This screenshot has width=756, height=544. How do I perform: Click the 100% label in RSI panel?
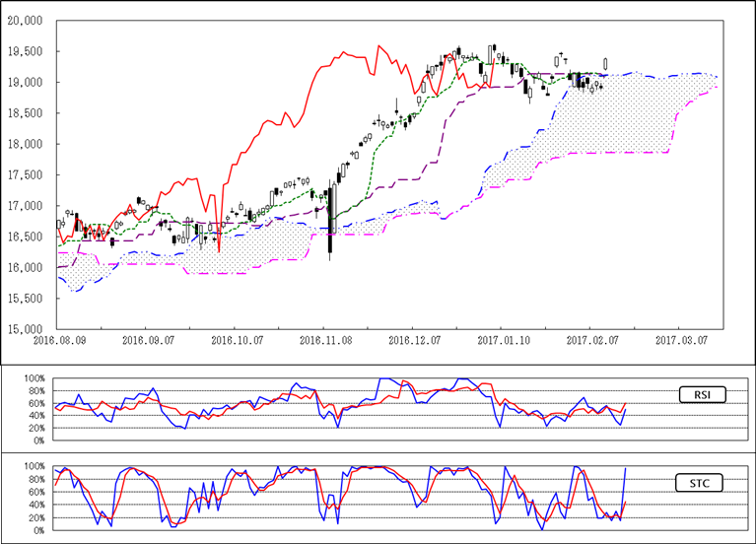tap(34, 378)
